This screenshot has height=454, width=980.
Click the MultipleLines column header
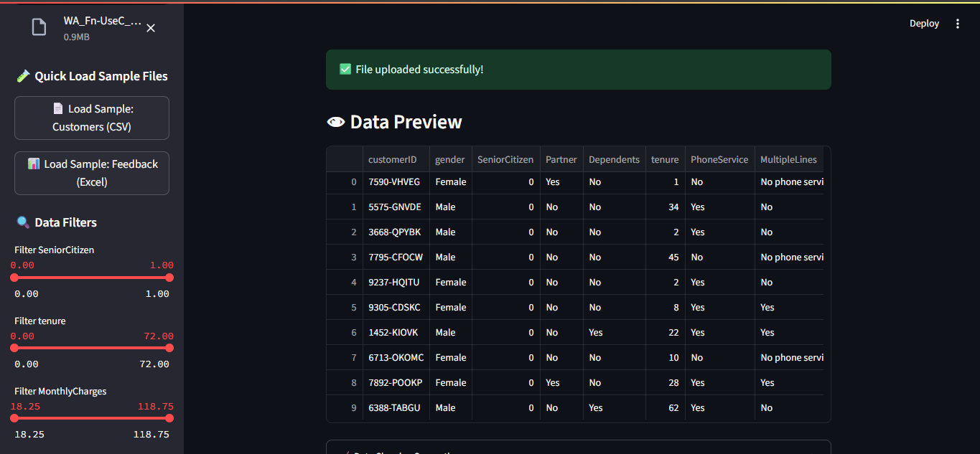pos(788,159)
